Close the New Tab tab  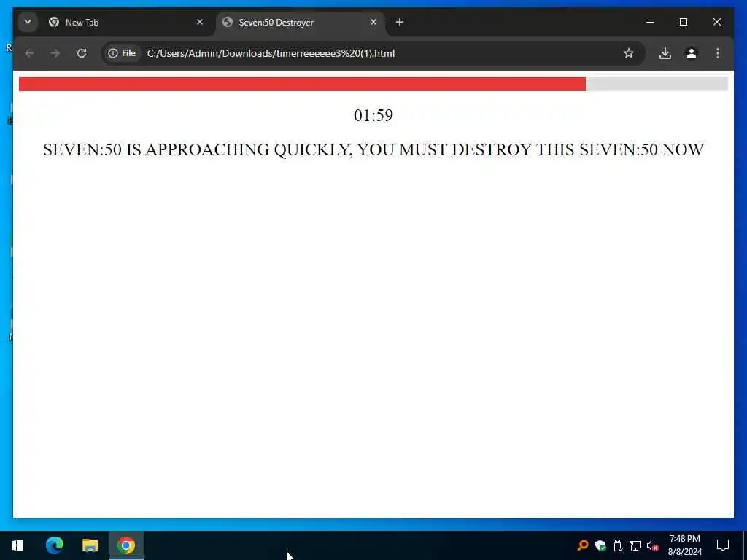pyautogui.click(x=200, y=22)
